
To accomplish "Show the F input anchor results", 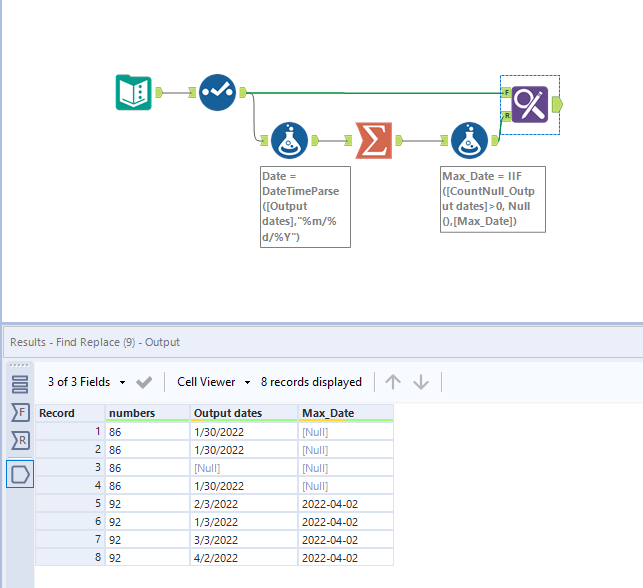I will click(x=20, y=412).
